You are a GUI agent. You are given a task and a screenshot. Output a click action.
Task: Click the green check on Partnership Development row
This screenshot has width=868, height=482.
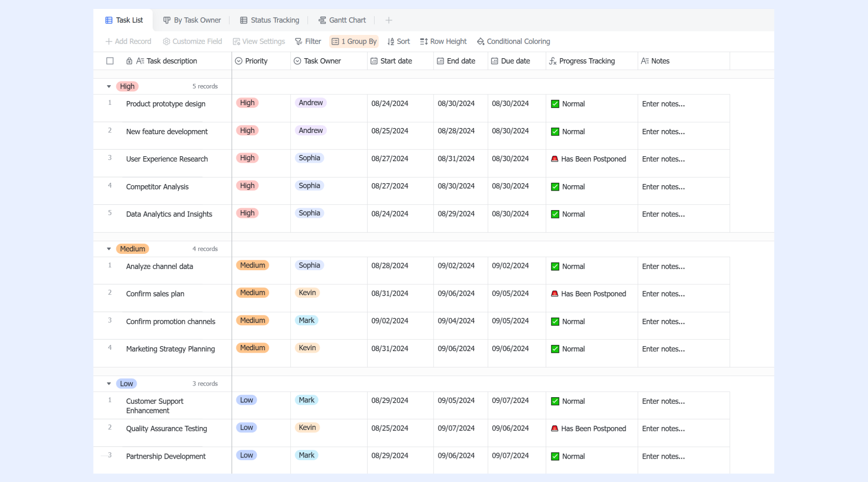click(x=555, y=456)
